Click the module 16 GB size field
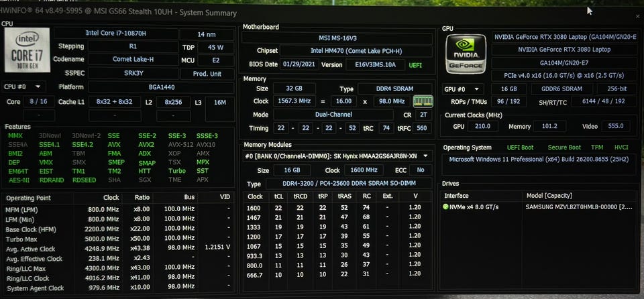 click(x=292, y=170)
